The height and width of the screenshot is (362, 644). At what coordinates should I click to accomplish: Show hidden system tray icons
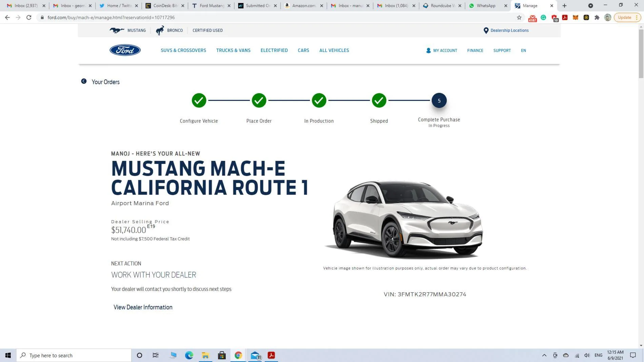pyautogui.click(x=544, y=355)
